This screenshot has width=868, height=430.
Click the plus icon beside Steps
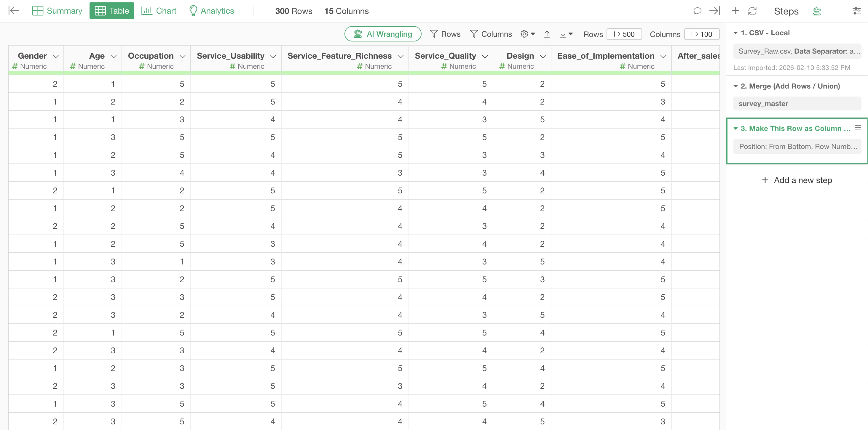735,11
